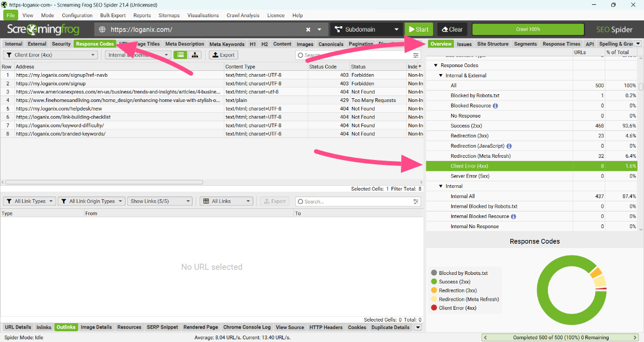The width and height of the screenshot is (644, 342).
Task: Select https://loganix.com/keyword-difficulty/ row
Action: click(x=211, y=126)
